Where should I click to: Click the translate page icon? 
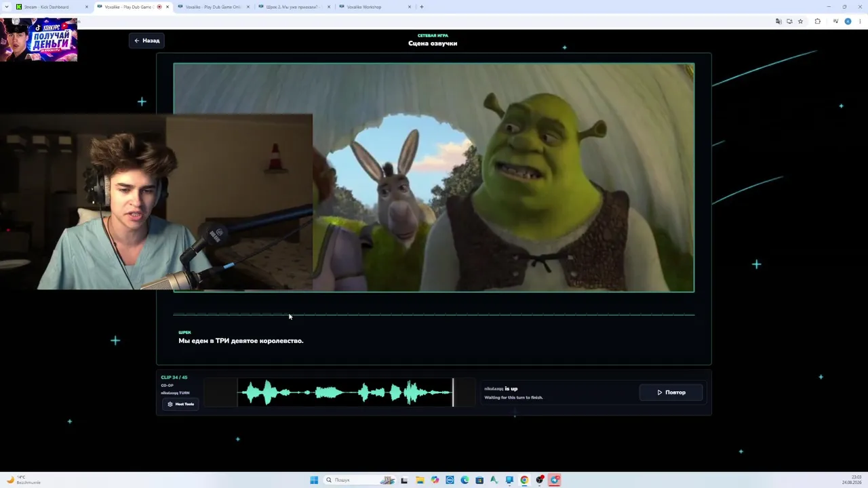[x=778, y=22]
